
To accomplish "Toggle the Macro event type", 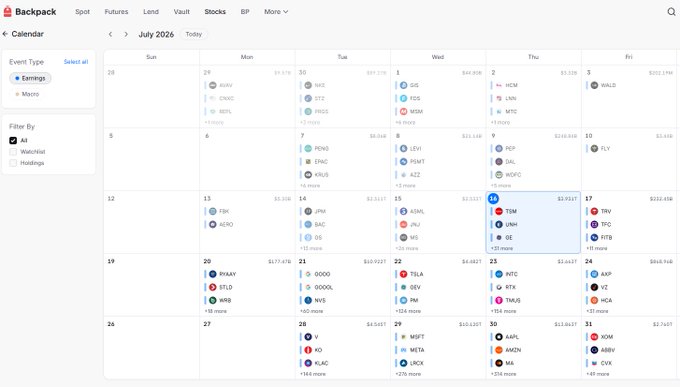I will click(27, 94).
